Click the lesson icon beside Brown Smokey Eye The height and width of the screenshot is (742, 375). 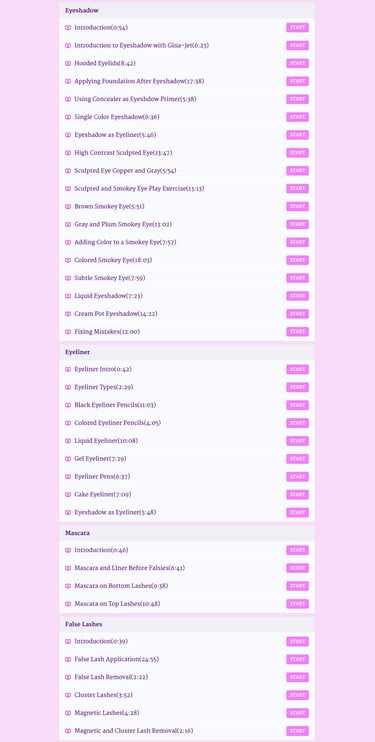68,207
